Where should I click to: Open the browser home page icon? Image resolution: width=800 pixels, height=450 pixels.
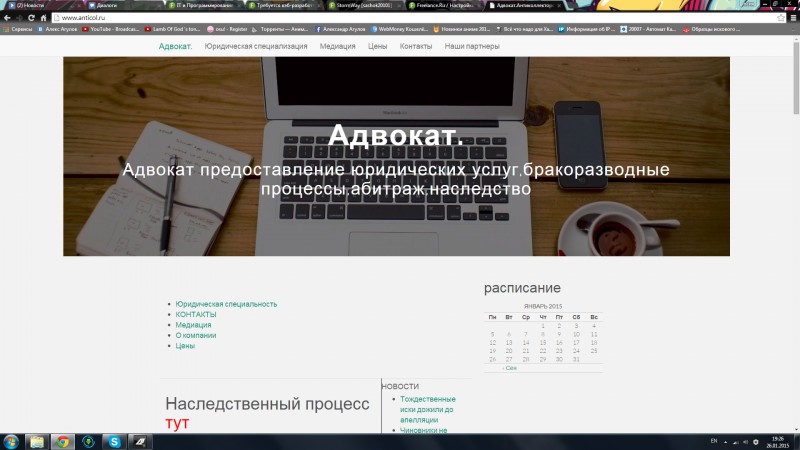[x=43, y=17]
